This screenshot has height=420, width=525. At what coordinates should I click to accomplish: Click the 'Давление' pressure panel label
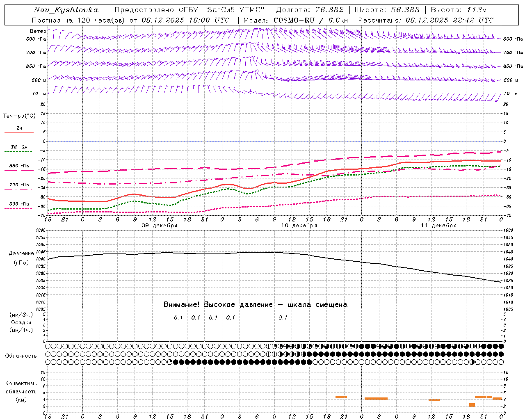(x=21, y=253)
